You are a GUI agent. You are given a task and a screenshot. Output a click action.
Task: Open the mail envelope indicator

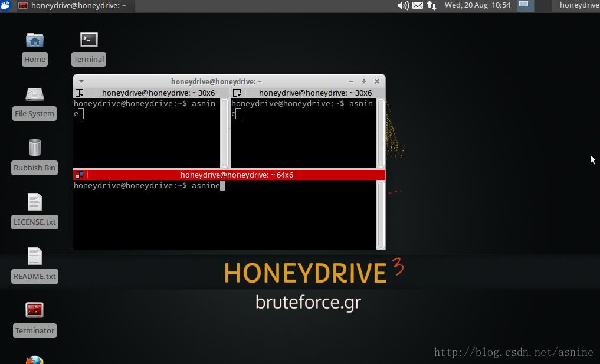click(418, 5)
